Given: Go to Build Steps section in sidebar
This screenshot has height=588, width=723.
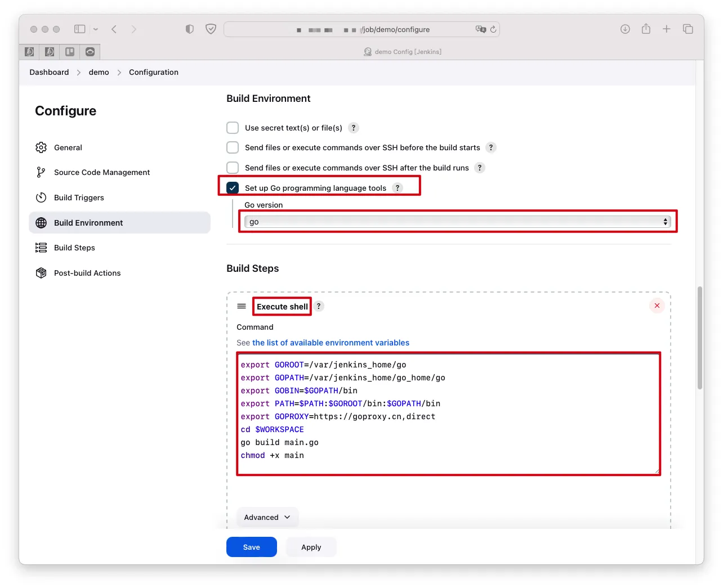Looking at the screenshot, I should (74, 248).
